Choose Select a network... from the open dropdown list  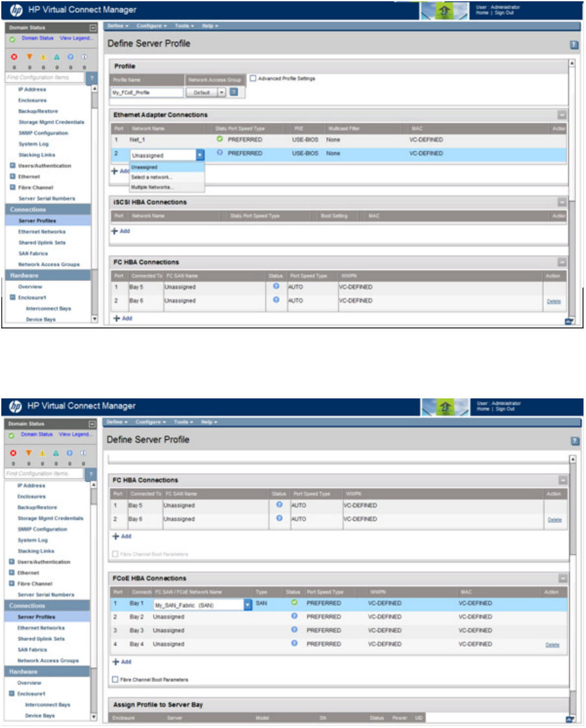click(x=152, y=177)
